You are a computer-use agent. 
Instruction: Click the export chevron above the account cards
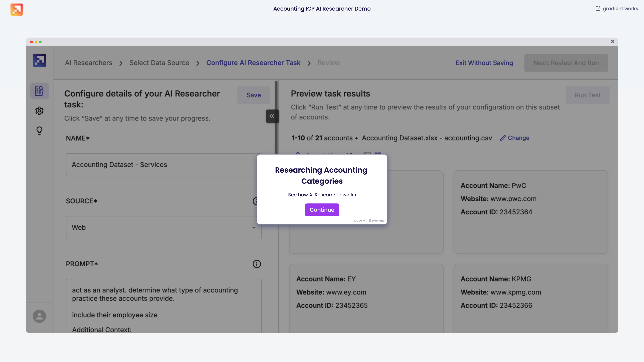pos(298,153)
